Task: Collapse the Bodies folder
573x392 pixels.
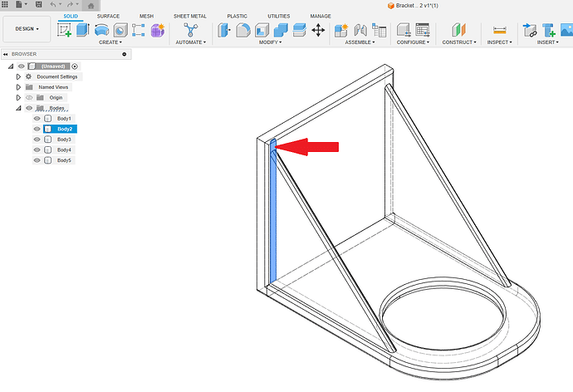Action: (18, 108)
